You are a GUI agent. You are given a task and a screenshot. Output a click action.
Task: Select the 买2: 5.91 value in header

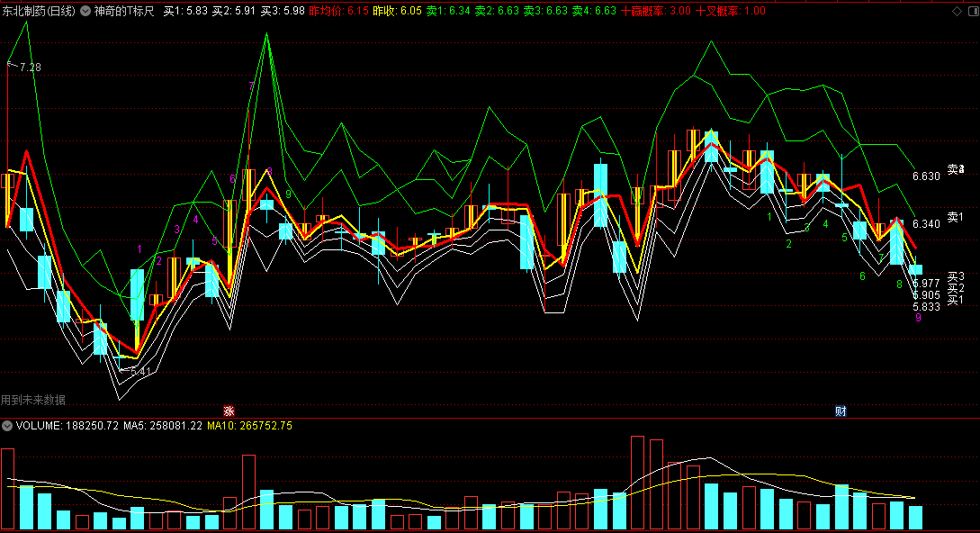point(234,12)
